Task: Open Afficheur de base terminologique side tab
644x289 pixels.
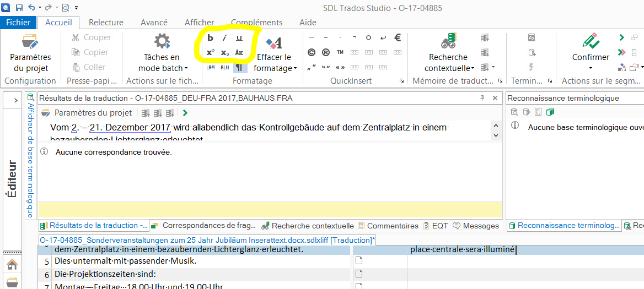Action: (x=31, y=156)
